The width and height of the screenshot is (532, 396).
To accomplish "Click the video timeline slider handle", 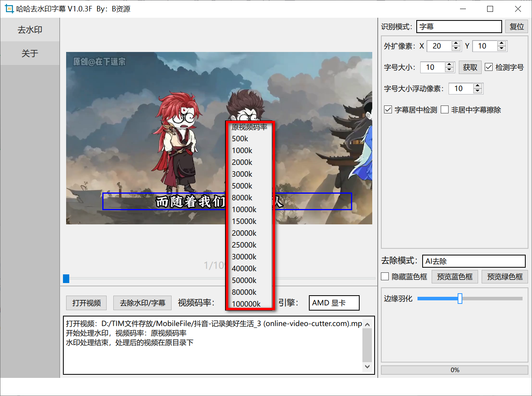I will tap(66, 279).
